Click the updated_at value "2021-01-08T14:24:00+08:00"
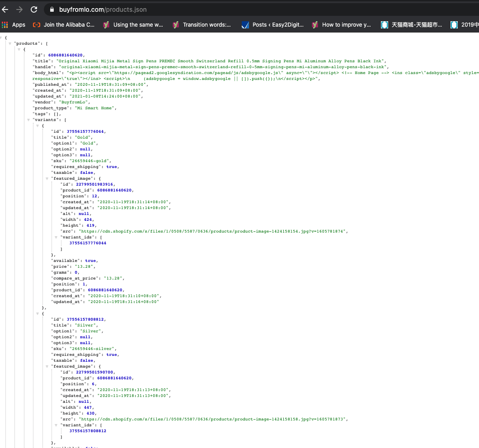The image size is (479, 448). 105,96
